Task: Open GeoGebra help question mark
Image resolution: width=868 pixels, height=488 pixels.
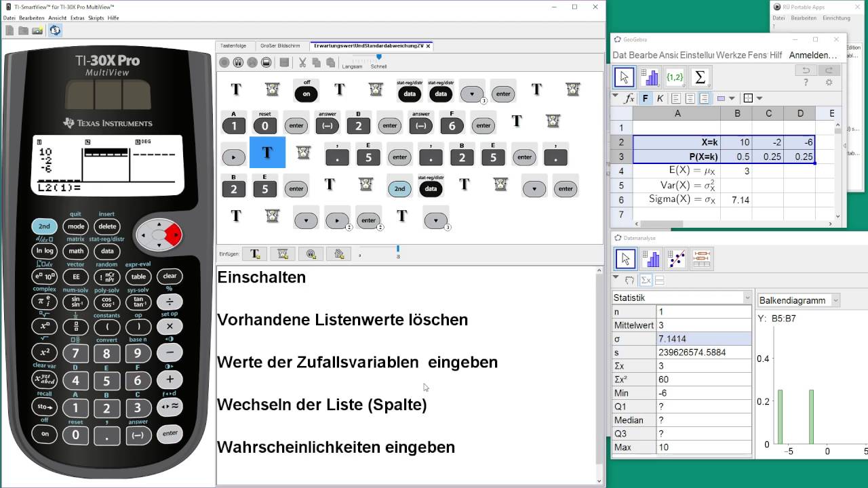Action: (x=806, y=83)
